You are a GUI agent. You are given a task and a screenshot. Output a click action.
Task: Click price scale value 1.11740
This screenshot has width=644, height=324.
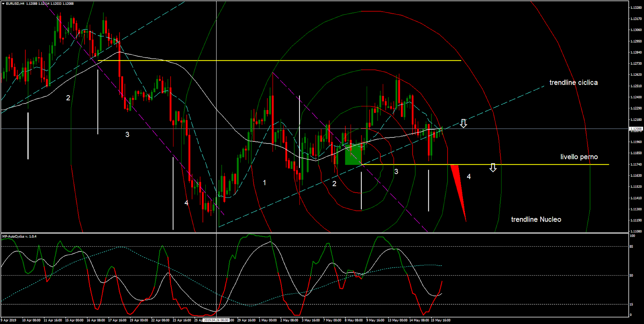click(636, 164)
